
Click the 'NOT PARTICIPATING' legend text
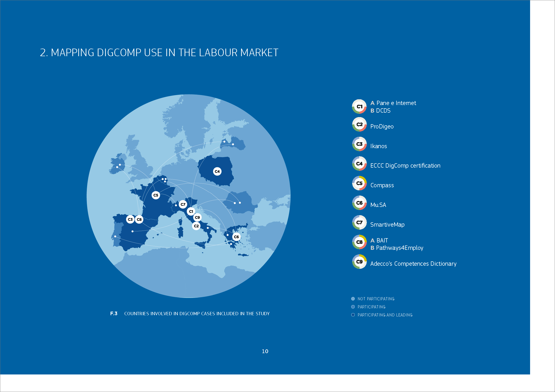tap(376, 299)
